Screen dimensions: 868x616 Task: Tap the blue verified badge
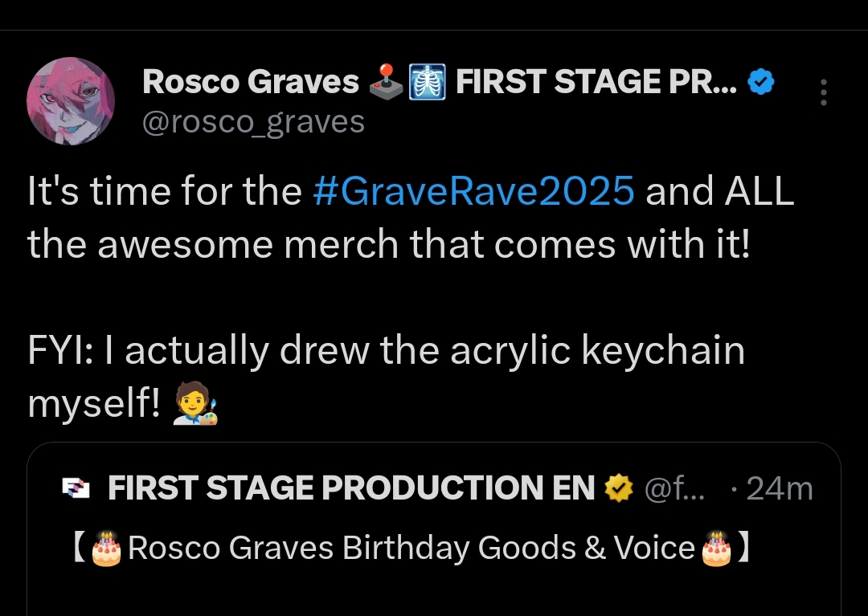coord(761,81)
